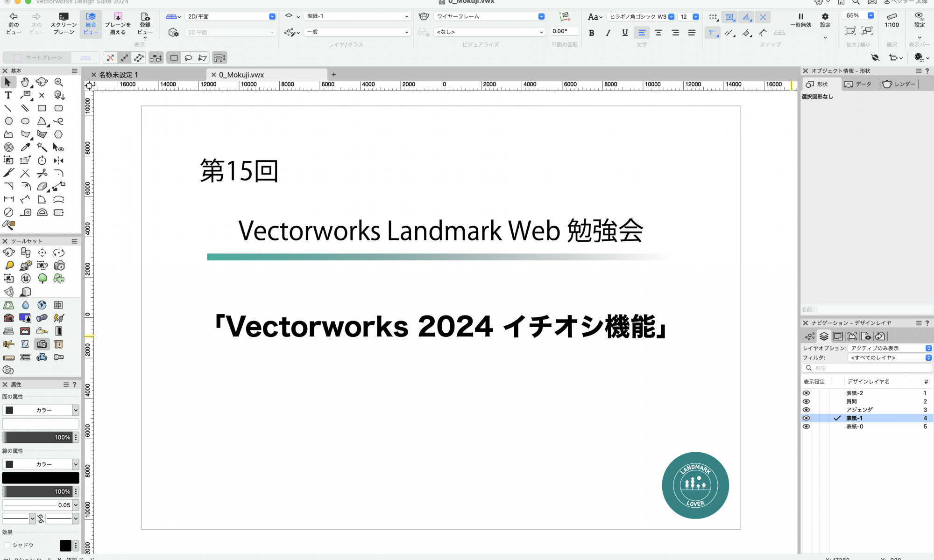Open the active layer 表紙-1 dropdown
Viewport: 934px width, 560px height.
point(357,16)
